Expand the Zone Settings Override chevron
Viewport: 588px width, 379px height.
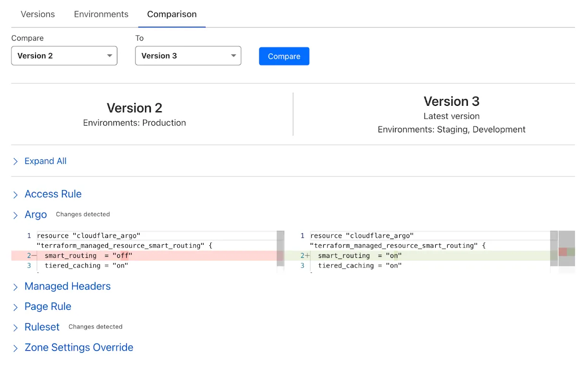[x=15, y=347]
